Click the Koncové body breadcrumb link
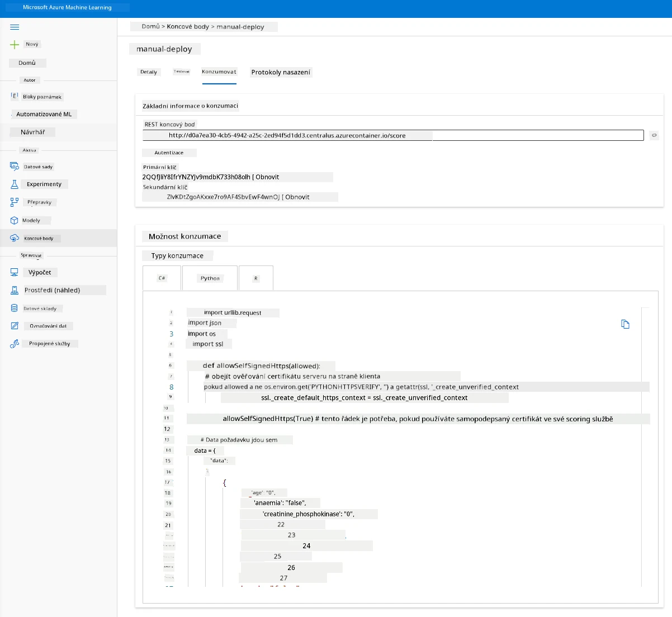 (x=188, y=26)
